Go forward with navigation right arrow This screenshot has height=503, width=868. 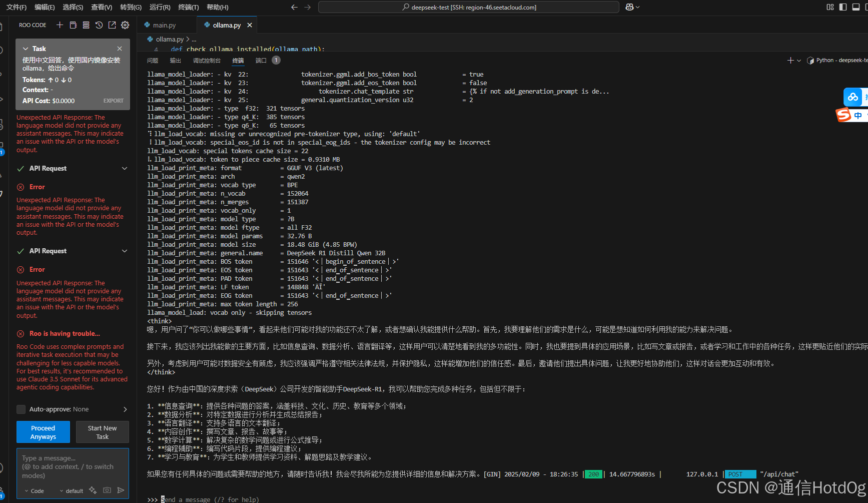click(308, 7)
